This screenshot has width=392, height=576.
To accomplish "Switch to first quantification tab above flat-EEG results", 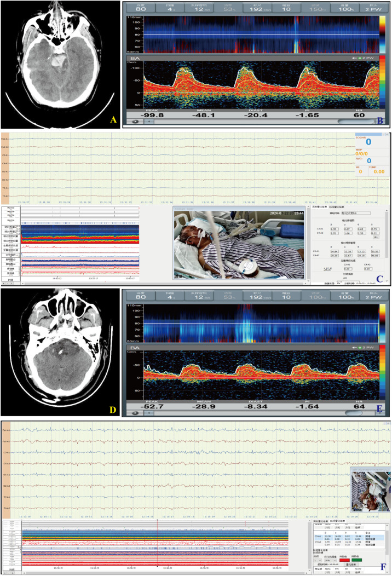I will (319, 207).
